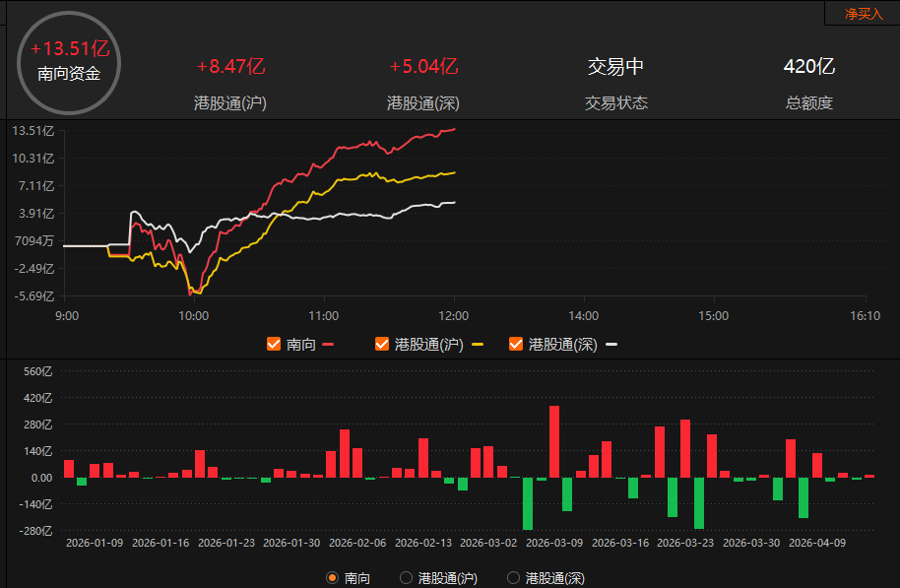Click the 交易中 trading status
900x588 pixels.
click(615, 67)
